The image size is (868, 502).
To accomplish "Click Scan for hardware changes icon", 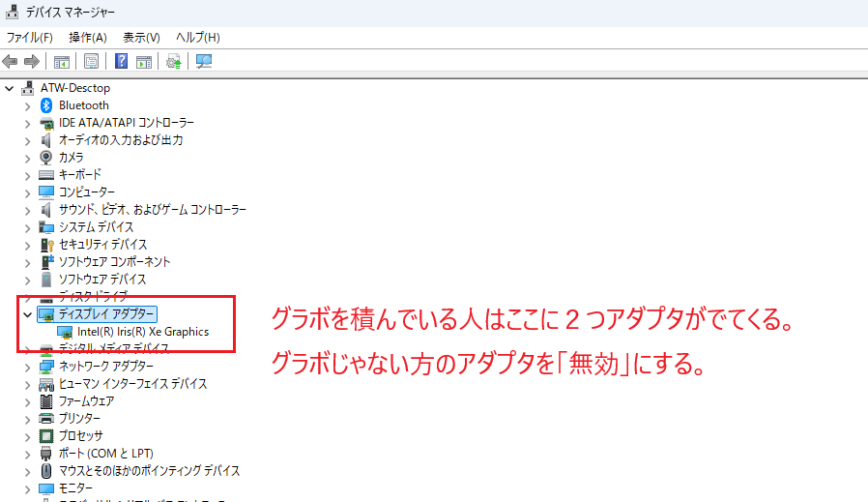I will point(203,61).
